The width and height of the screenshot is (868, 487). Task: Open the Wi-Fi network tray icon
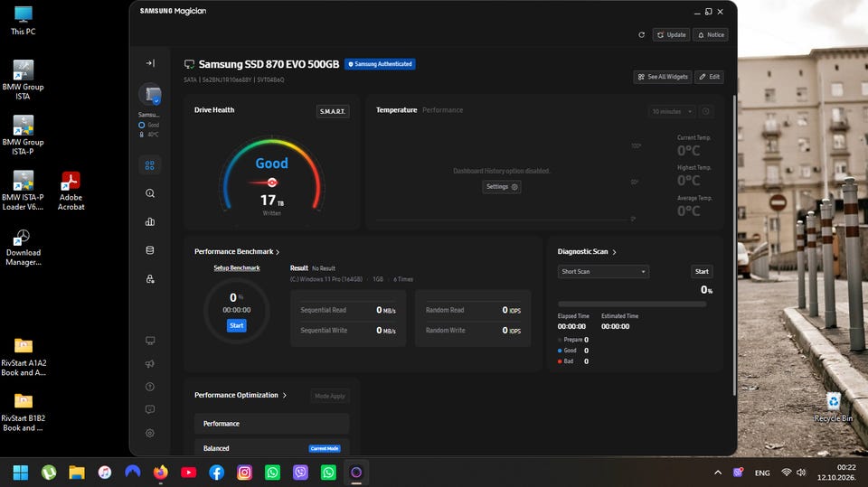[786, 473]
